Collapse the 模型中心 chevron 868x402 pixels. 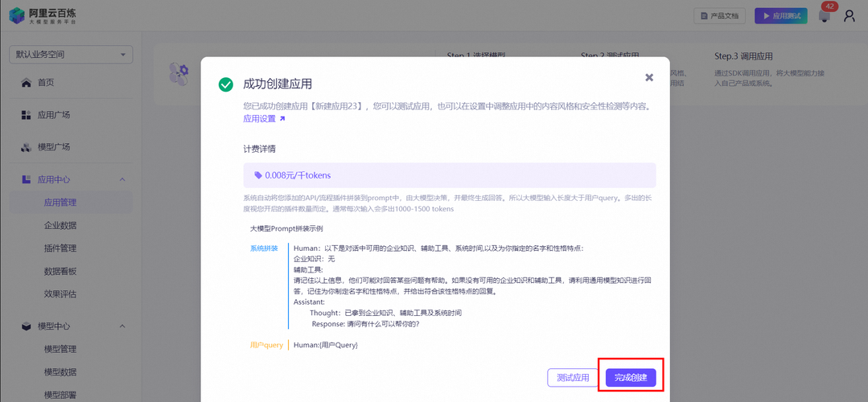coord(122,326)
